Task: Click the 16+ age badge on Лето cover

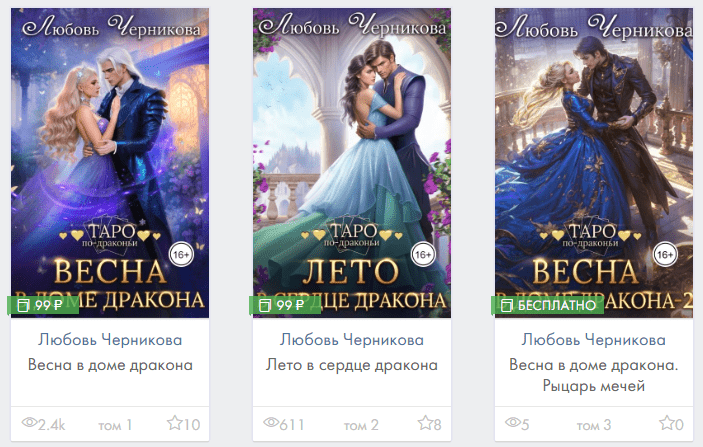Action: (423, 255)
